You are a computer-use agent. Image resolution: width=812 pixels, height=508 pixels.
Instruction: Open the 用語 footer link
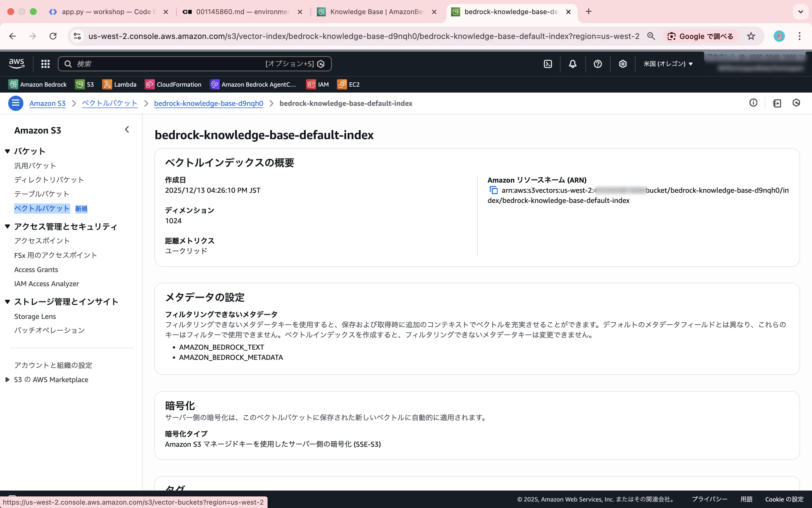746,499
